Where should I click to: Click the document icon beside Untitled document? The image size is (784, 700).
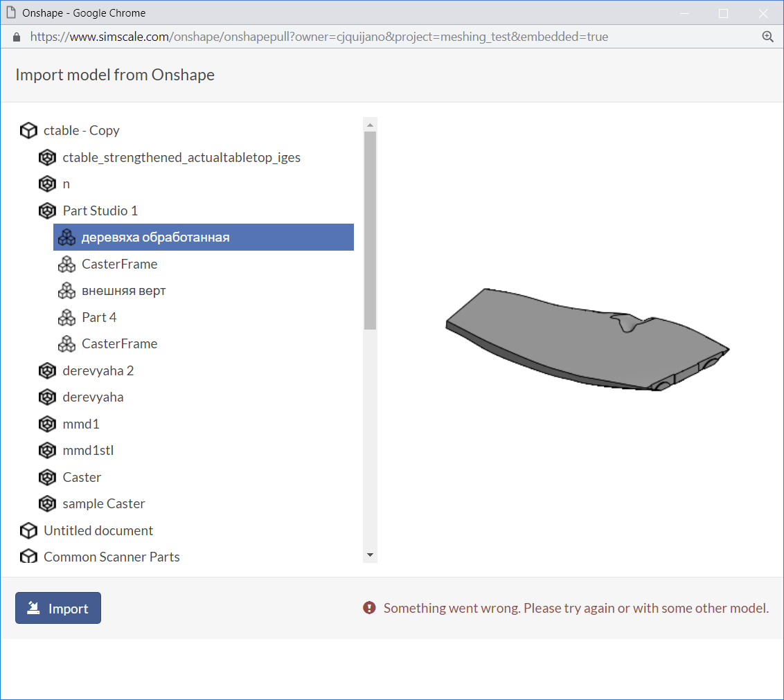(28, 530)
